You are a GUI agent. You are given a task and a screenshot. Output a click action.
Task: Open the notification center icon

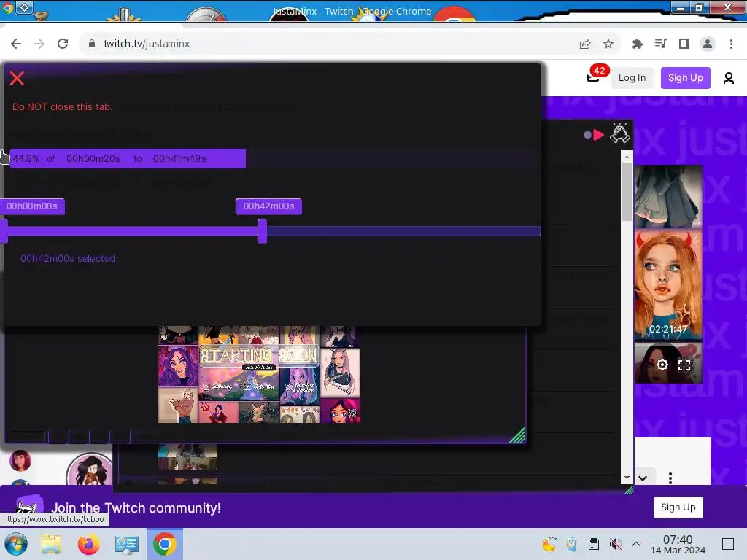[x=728, y=544]
